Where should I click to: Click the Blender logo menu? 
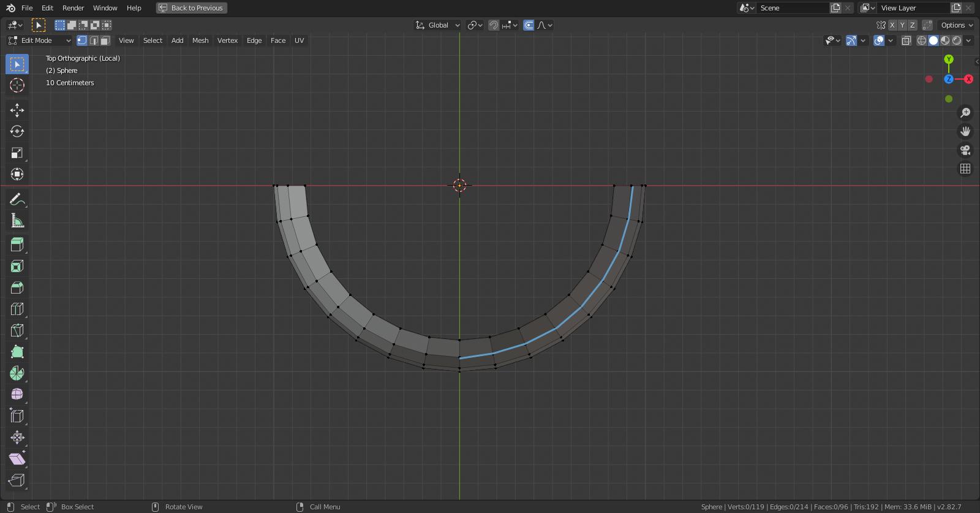(x=10, y=8)
